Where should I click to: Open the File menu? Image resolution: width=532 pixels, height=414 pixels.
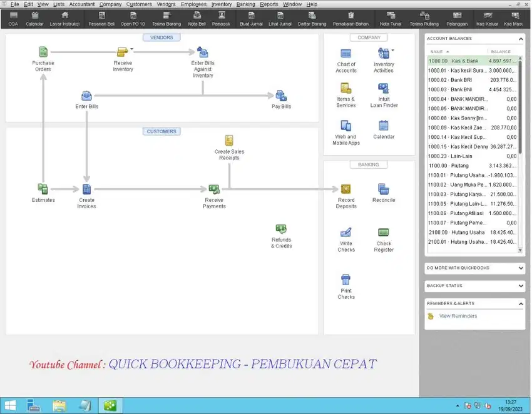click(14, 4)
